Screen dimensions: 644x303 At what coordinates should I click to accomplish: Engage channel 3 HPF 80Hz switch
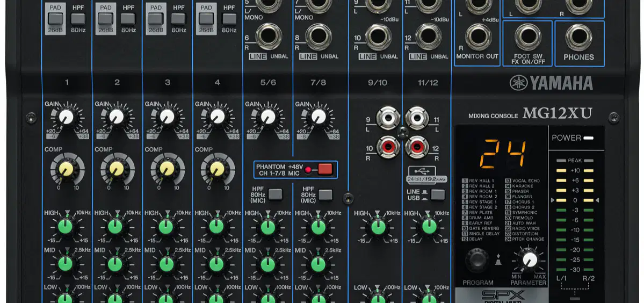pyautogui.click(x=179, y=19)
